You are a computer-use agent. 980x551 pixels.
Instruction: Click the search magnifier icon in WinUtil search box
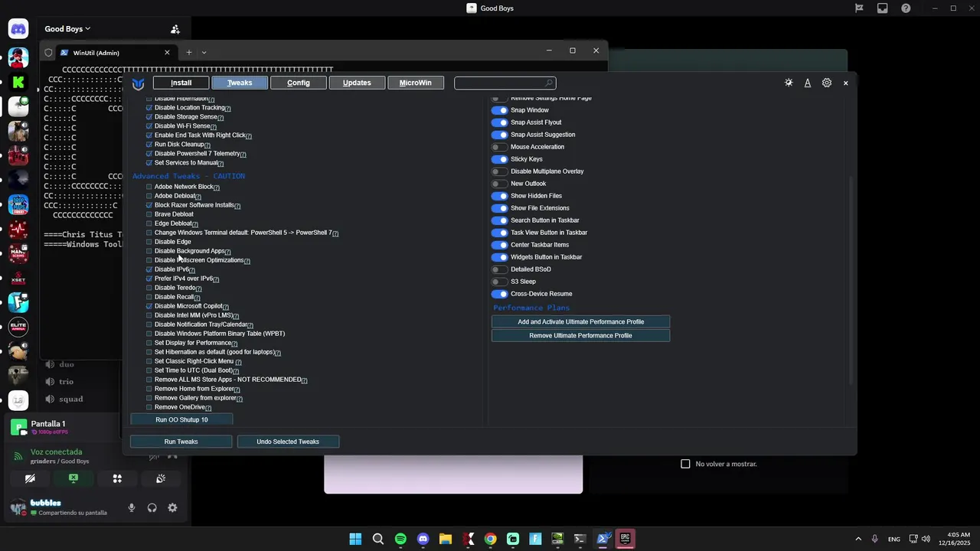tap(548, 83)
